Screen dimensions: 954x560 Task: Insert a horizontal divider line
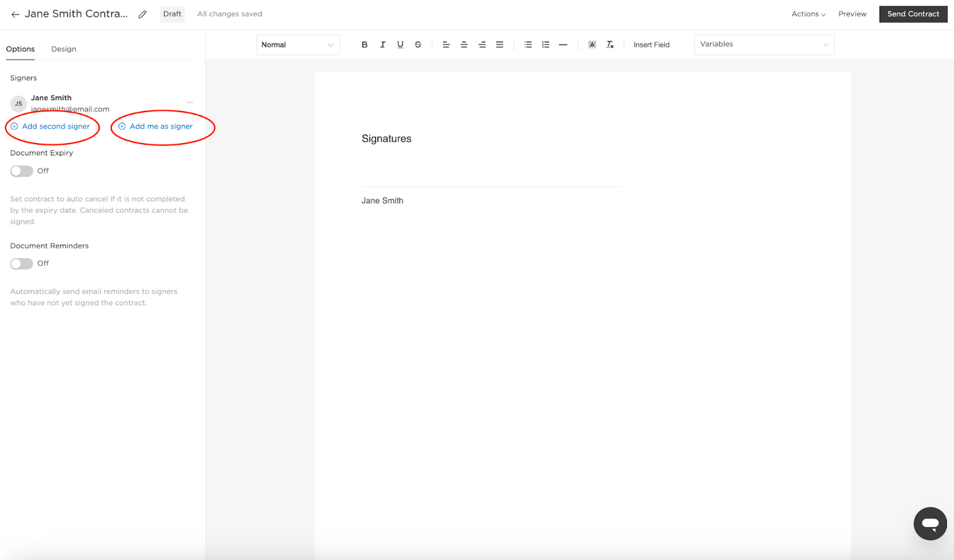563,45
